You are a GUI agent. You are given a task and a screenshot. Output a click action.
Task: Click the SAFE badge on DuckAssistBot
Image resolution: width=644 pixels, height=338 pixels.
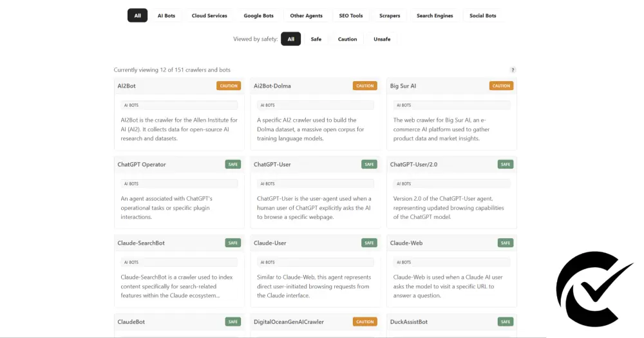pos(506,321)
